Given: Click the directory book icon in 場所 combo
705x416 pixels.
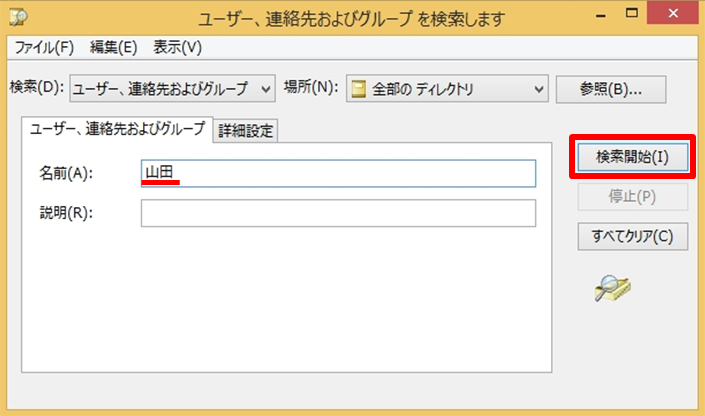Looking at the screenshot, I should pyautogui.click(x=358, y=89).
